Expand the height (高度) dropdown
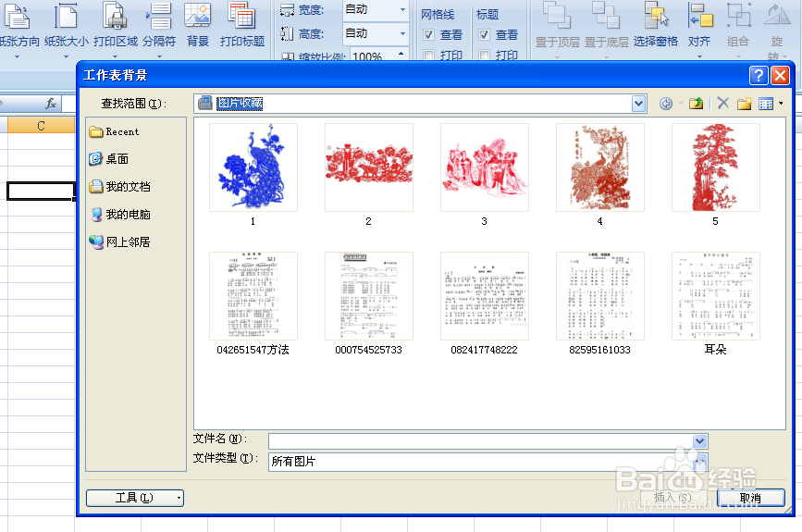The image size is (802, 532). coord(402,33)
